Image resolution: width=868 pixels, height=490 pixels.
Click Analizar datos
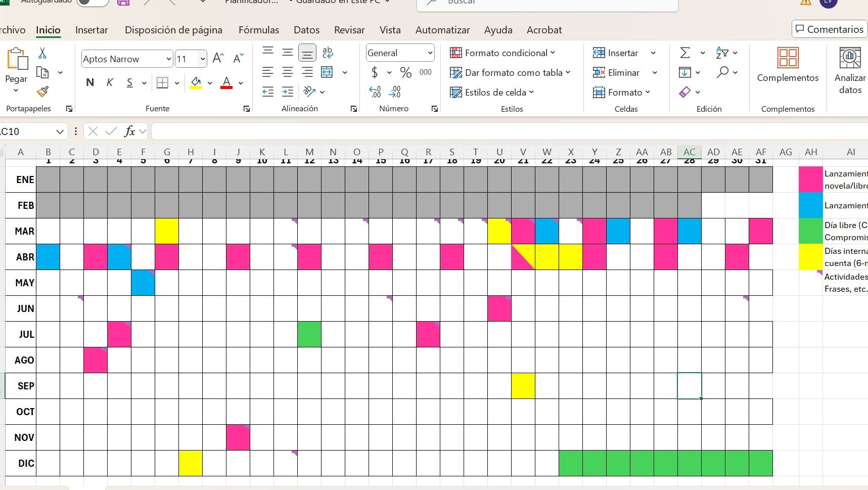[850, 71]
